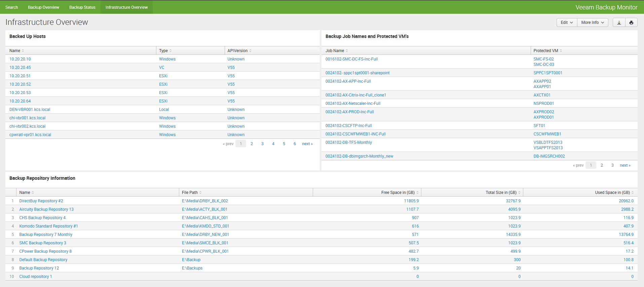Sort hosts by Type column

pos(165,51)
